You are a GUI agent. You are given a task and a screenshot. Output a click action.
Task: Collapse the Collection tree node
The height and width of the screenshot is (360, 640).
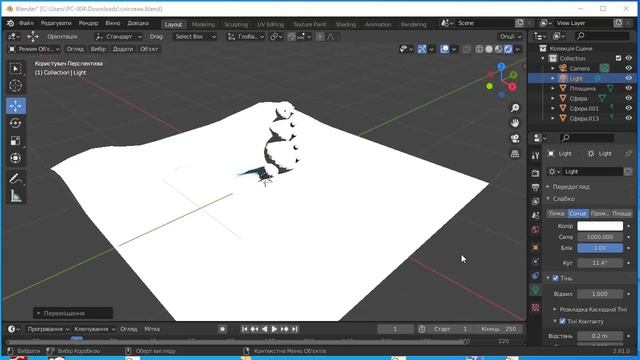(x=543, y=58)
